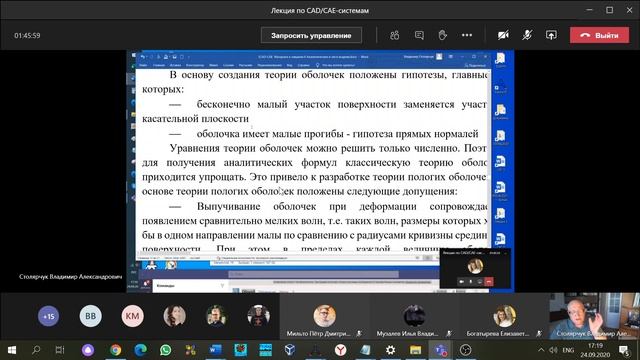Image resolution: width=640 pixels, height=360 pixels.
Task: Show hidden system tray icons
Action: pyautogui.click(x=541, y=350)
